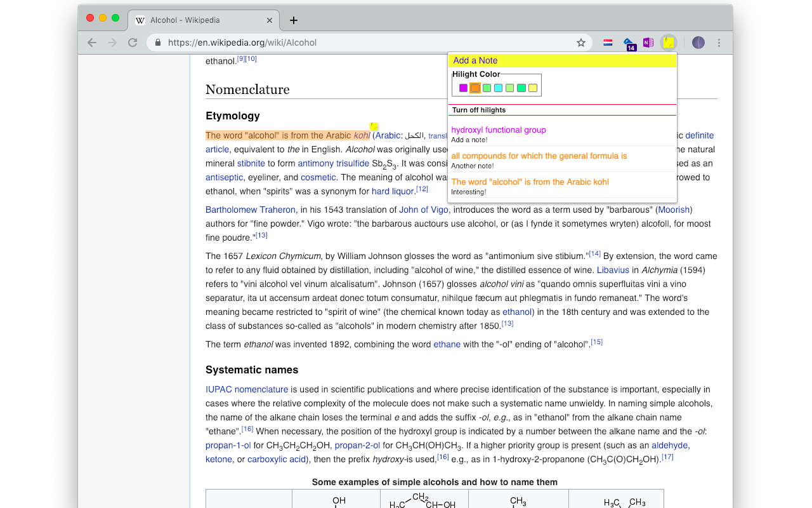Screen dimensions: 812x508
Task: Open the John of Vigo link
Action: (x=423, y=210)
